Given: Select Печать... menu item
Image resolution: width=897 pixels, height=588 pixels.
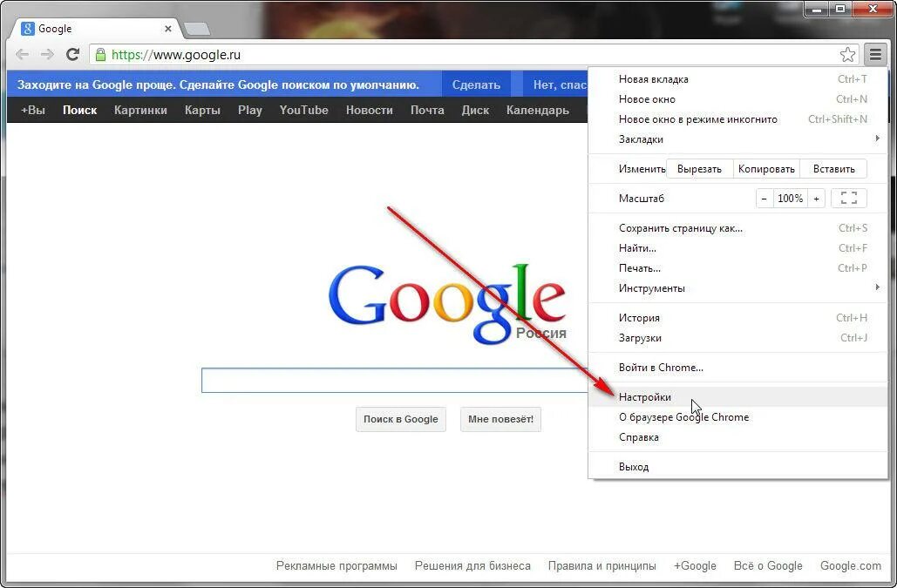Looking at the screenshot, I should tap(738, 268).
